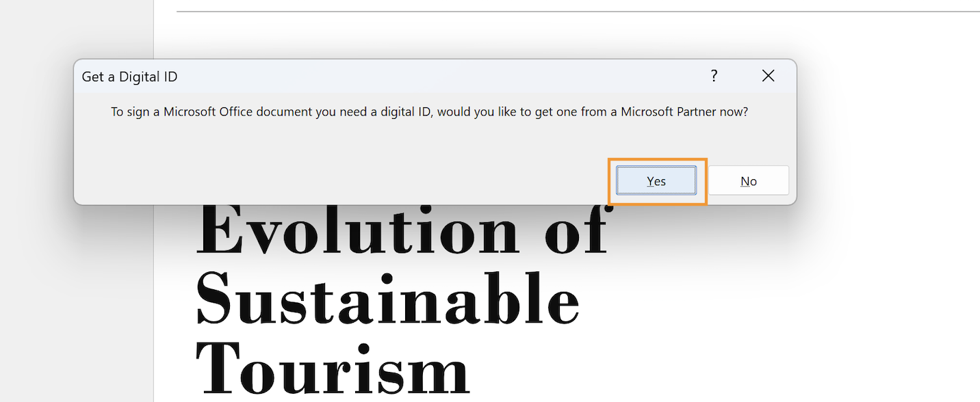Place the cursor right after "Tourism"

click(472, 369)
